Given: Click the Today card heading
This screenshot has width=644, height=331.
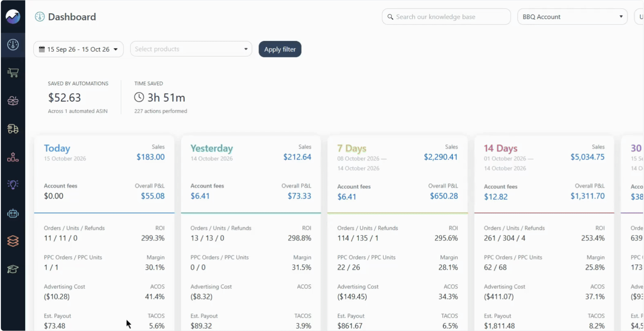Looking at the screenshot, I should pyautogui.click(x=57, y=148).
